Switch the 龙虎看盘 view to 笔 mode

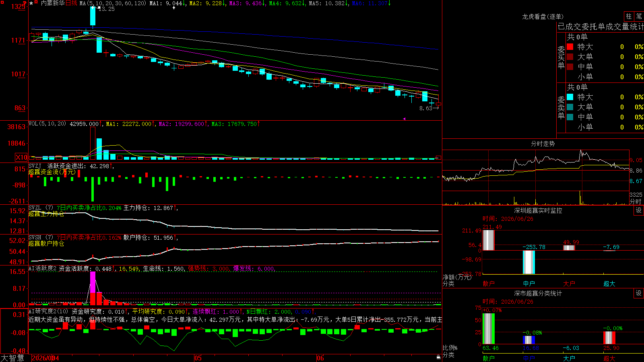point(639,16)
